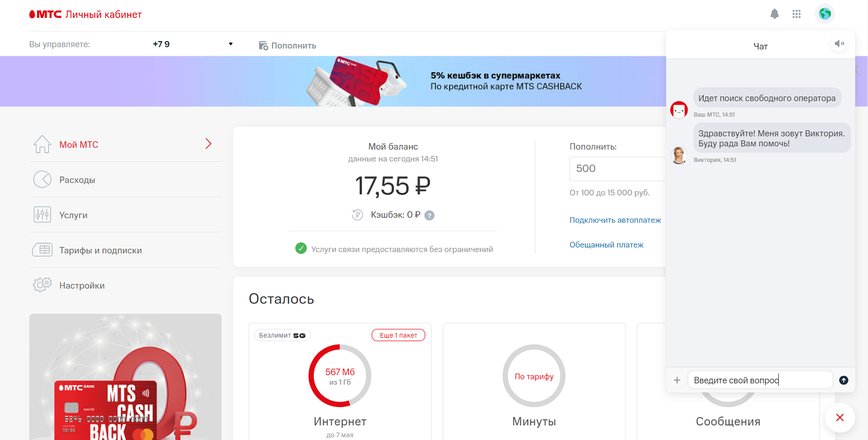Click Подключить автоплатеж link
The width and height of the screenshot is (868, 440).
click(x=615, y=220)
